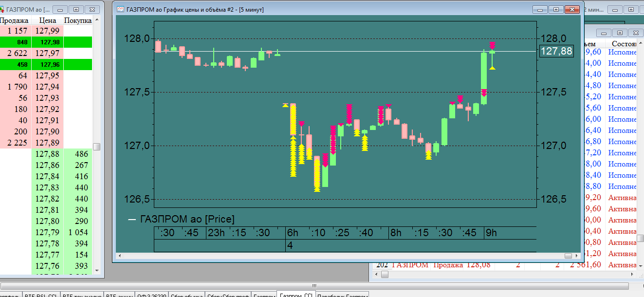Click the 127,89 best ask price
The image size is (644, 297).
(x=48, y=143)
